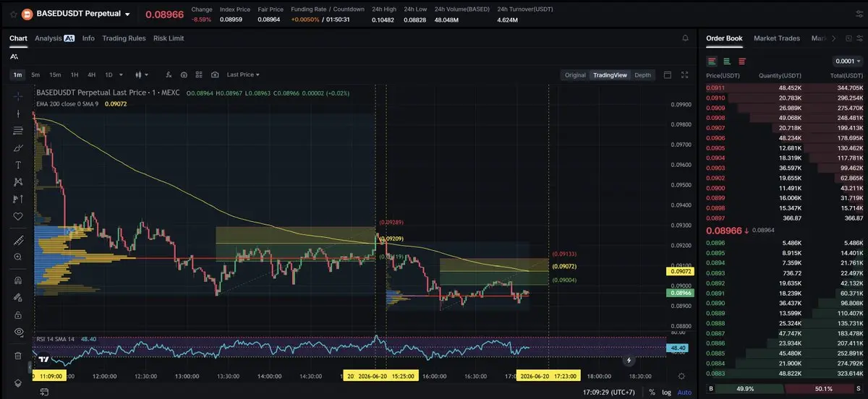868x399 pixels.
Task: Open the Info tab
Action: coord(88,38)
